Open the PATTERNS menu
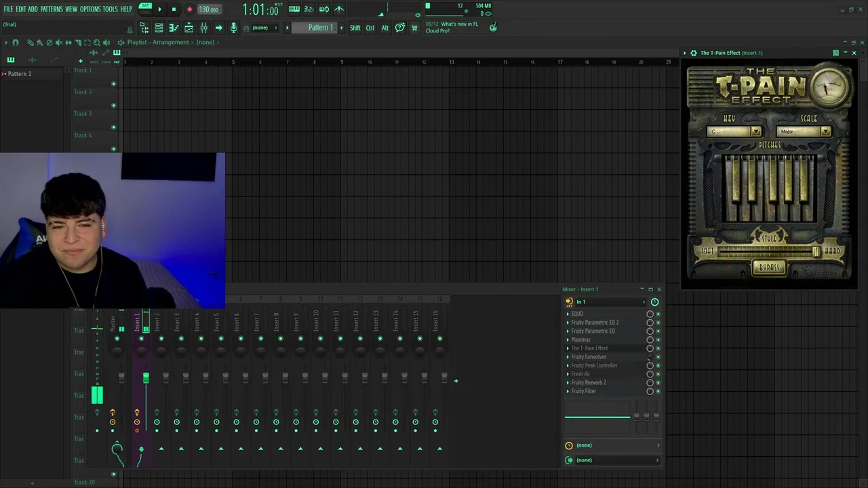Image resolution: width=868 pixels, height=488 pixels. coord(52,9)
